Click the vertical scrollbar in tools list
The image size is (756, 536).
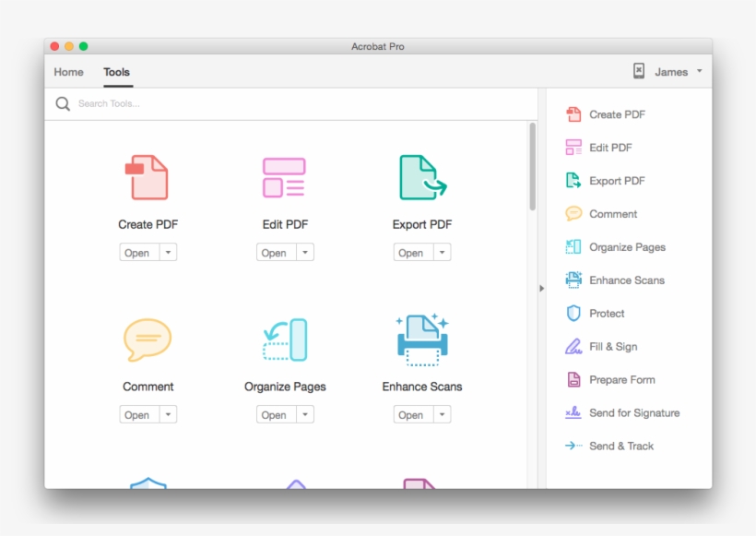532,167
